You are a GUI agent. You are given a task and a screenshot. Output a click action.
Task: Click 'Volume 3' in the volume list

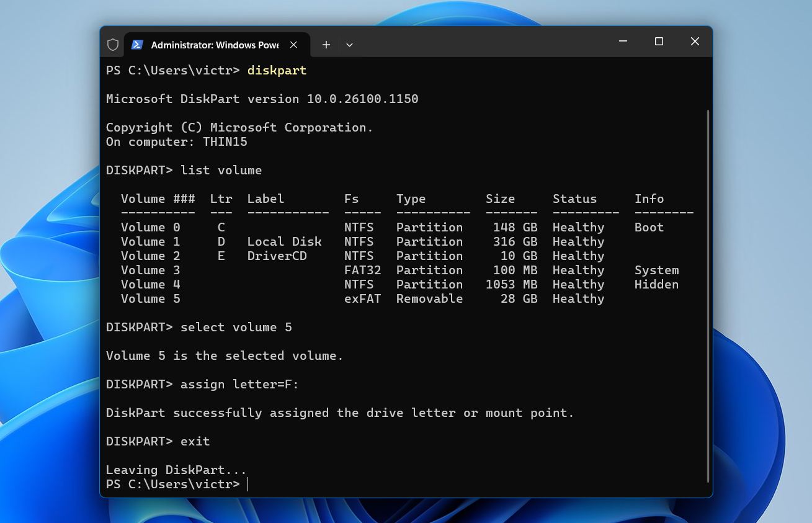[x=151, y=270]
